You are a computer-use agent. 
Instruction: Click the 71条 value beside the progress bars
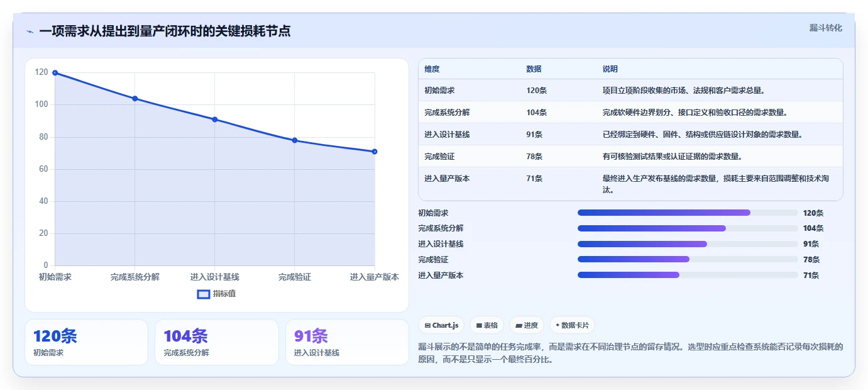(x=811, y=276)
